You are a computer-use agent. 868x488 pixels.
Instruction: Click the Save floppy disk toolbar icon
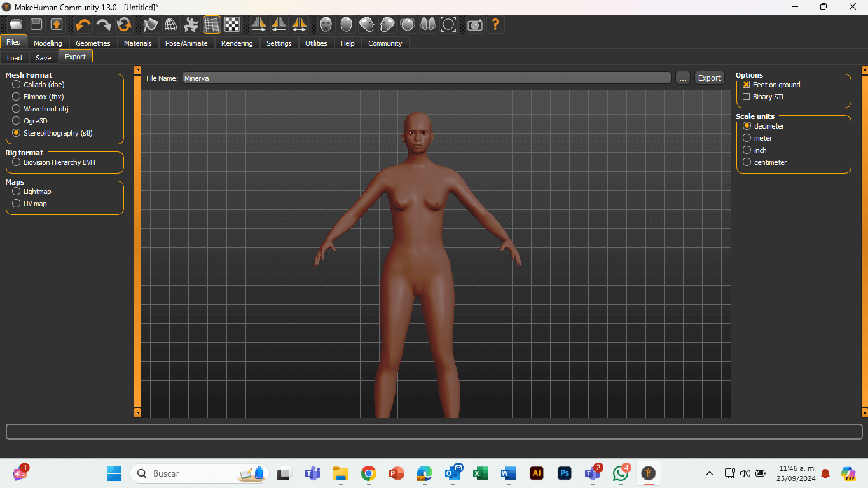coord(36,25)
